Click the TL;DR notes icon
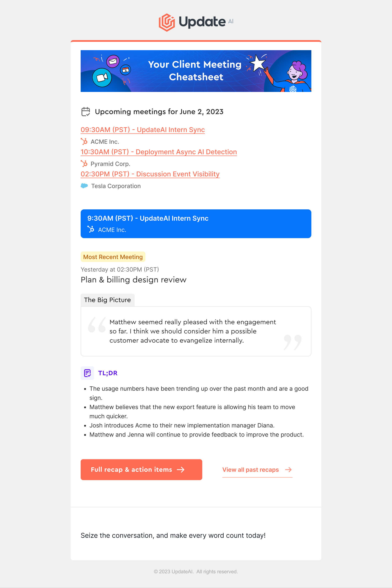Screen dimensions: 392x588 (x=87, y=373)
